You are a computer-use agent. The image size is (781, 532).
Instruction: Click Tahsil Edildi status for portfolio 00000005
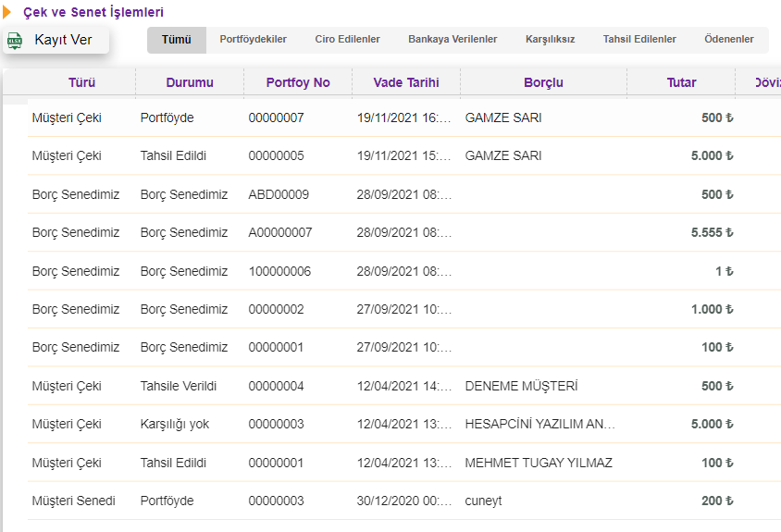point(173,155)
